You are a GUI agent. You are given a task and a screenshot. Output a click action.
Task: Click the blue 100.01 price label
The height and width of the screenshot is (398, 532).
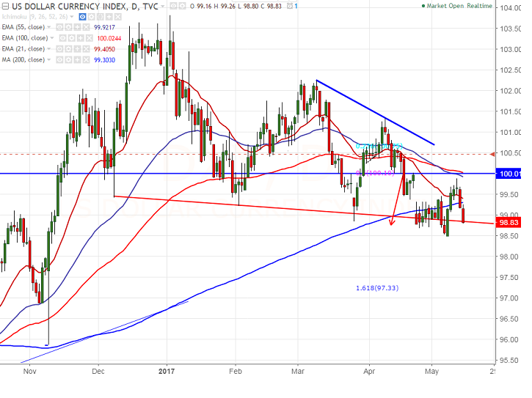pos(508,174)
